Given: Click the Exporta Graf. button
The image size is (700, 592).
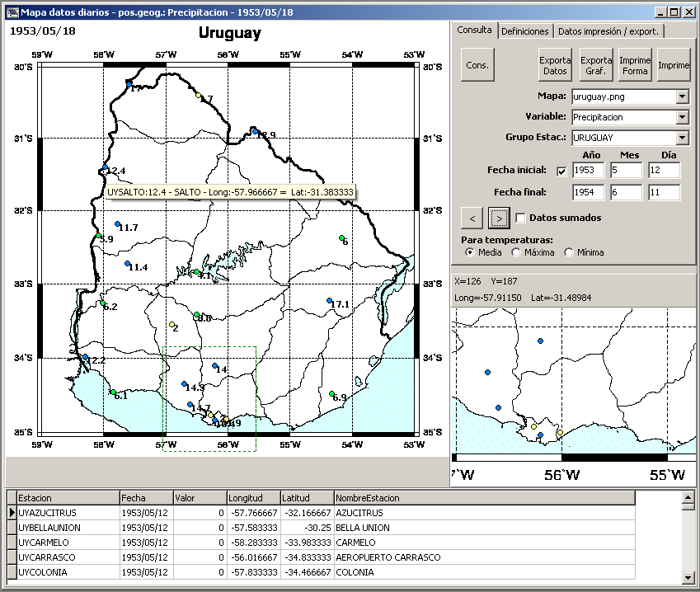Looking at the screenshot, I should coord(596,65).
